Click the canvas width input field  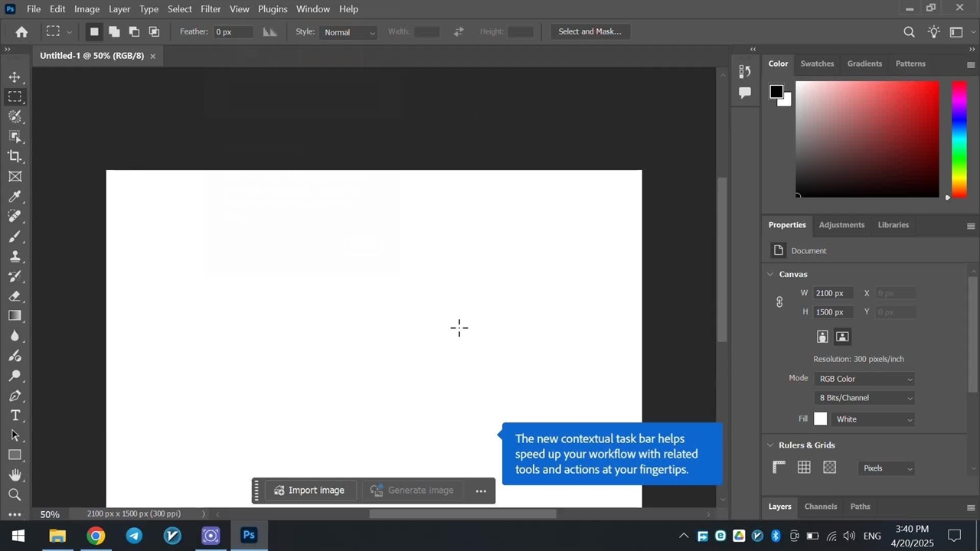[x=833, y=293]
